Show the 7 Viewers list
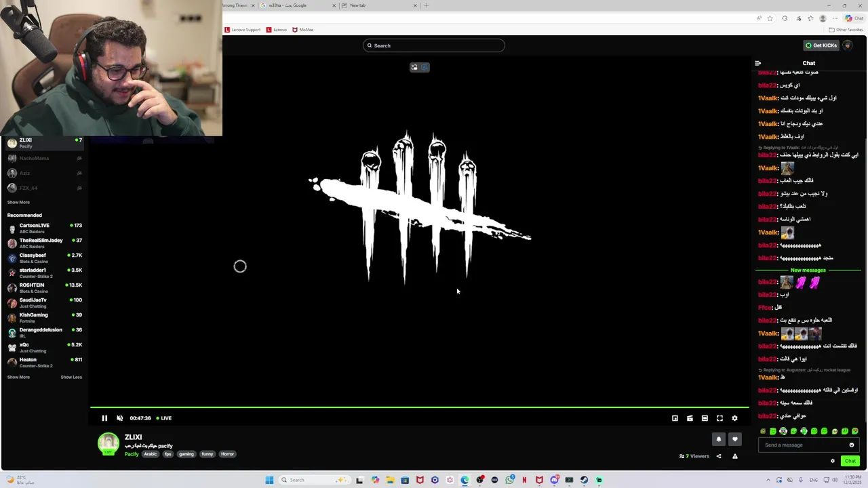Viewport: 868px width, 488px height. click(694, 456)
